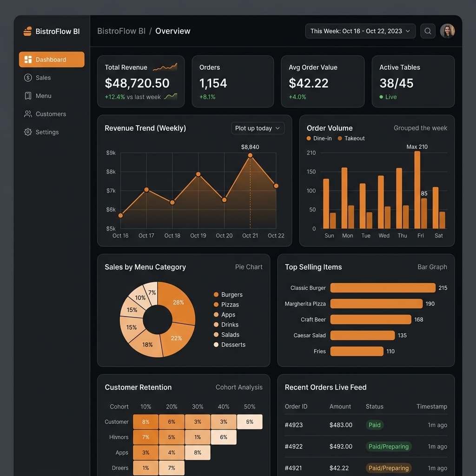476x476 pixels.
Task: Click the Margherita Pizza bar
Action: pos(377,304)
